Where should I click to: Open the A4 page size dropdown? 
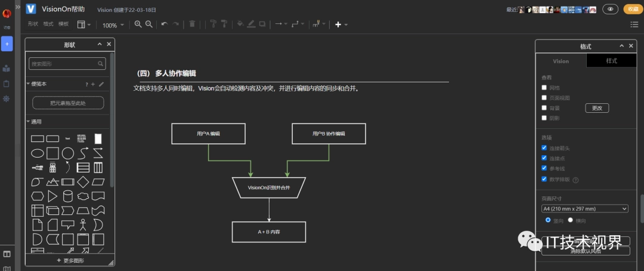pos(585,209)
